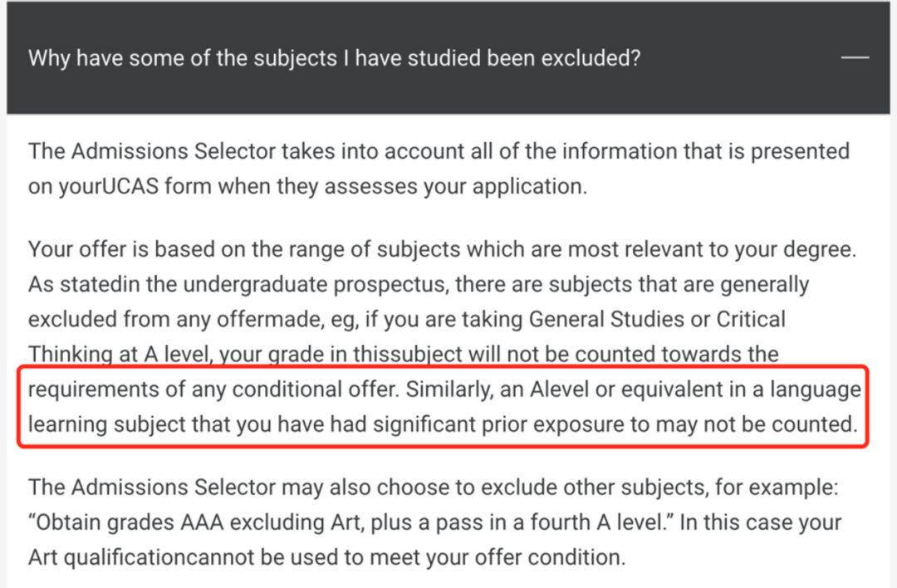The image size is (897, 588).
Task: Click the 'Why have some of the subjects' heading
Action: (x=334, y=58)
